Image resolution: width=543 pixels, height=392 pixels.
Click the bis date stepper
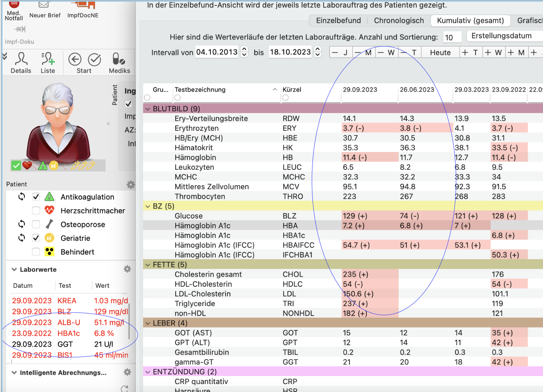click(318, 52)
